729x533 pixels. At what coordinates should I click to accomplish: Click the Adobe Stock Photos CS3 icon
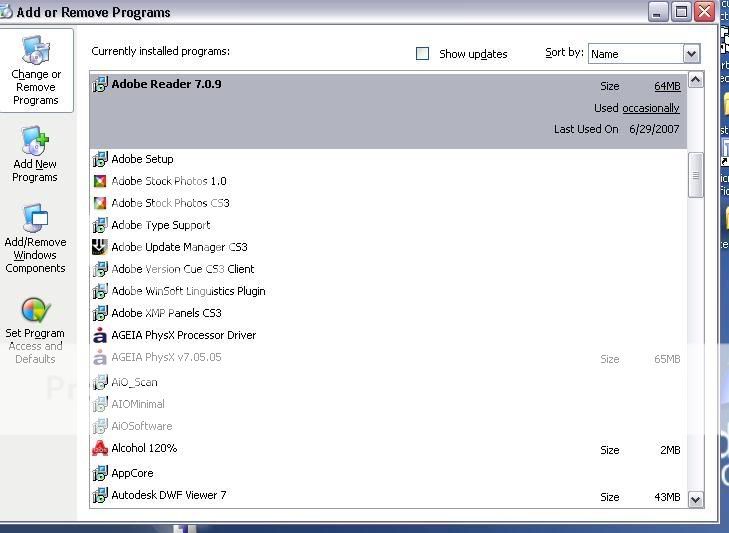[100, 203]
